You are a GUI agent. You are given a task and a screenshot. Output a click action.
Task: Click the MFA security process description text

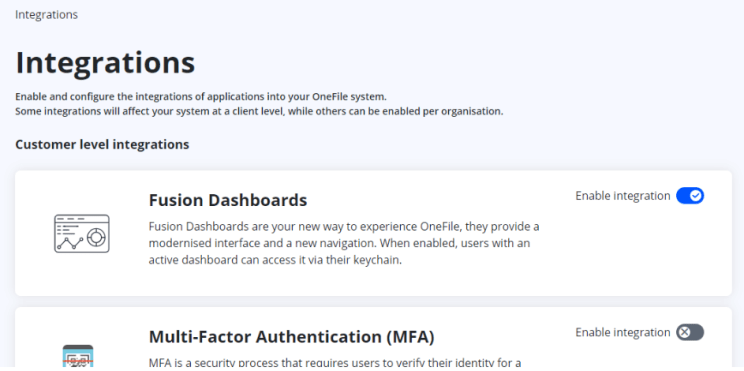(x=335, y=364)
